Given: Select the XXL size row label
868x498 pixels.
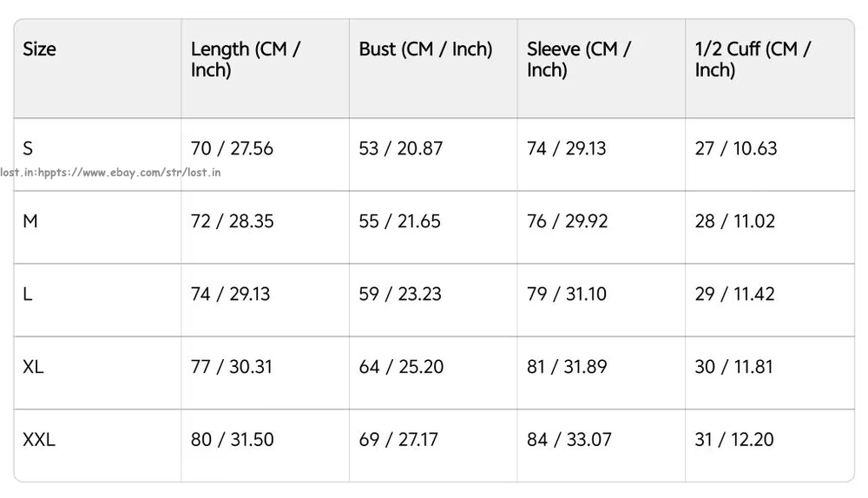Looking at the screenshot, I should (39, 440).
